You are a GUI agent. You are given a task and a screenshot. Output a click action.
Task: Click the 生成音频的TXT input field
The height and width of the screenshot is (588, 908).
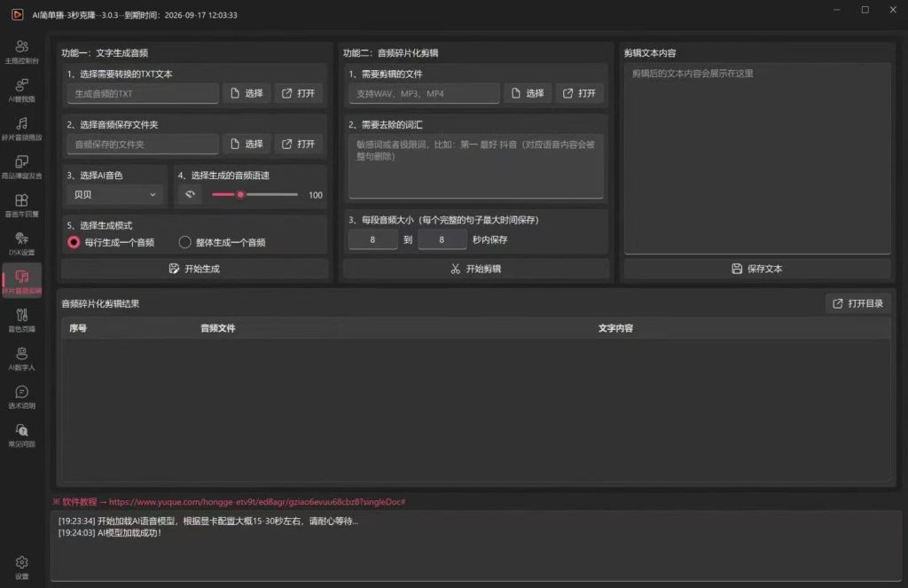(143, 93)
